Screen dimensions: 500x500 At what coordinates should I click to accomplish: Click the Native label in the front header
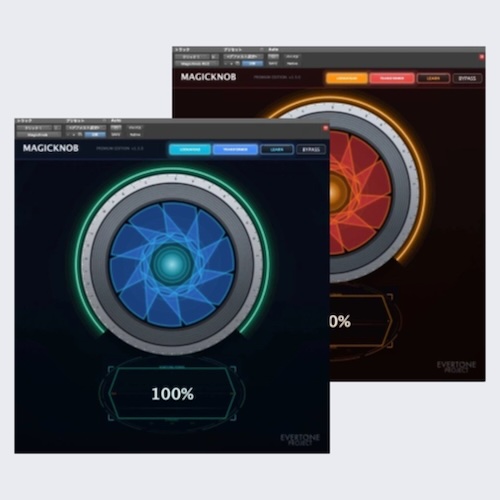135,135
